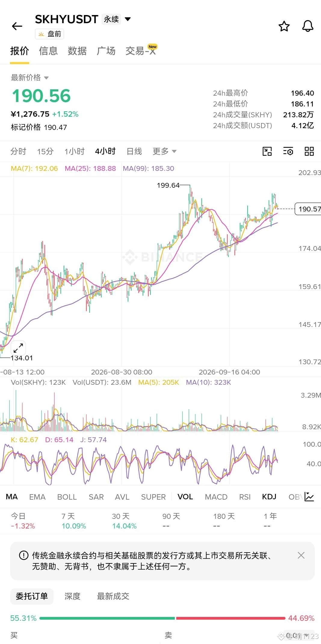
Task: Open chart drawing tools icon
Action: click(267, 151)
